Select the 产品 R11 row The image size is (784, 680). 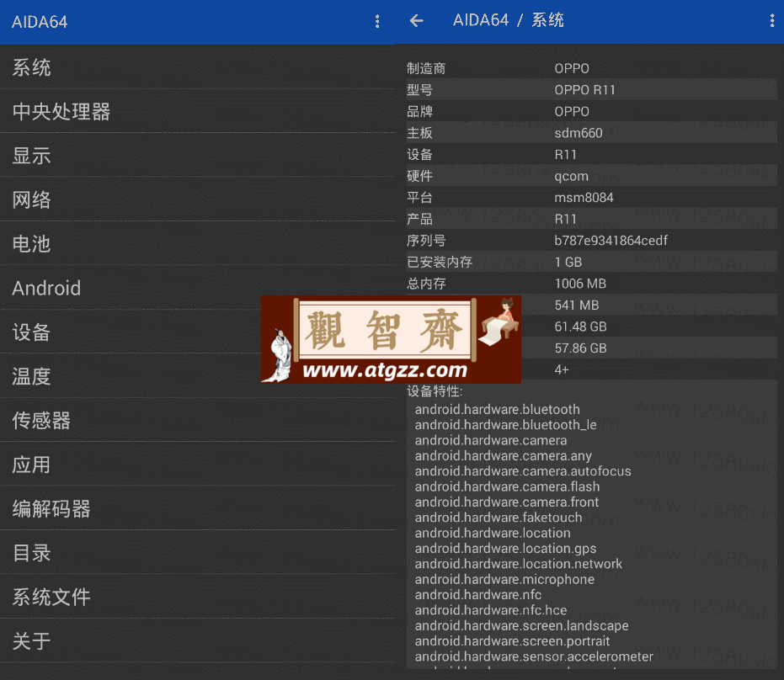591,219
